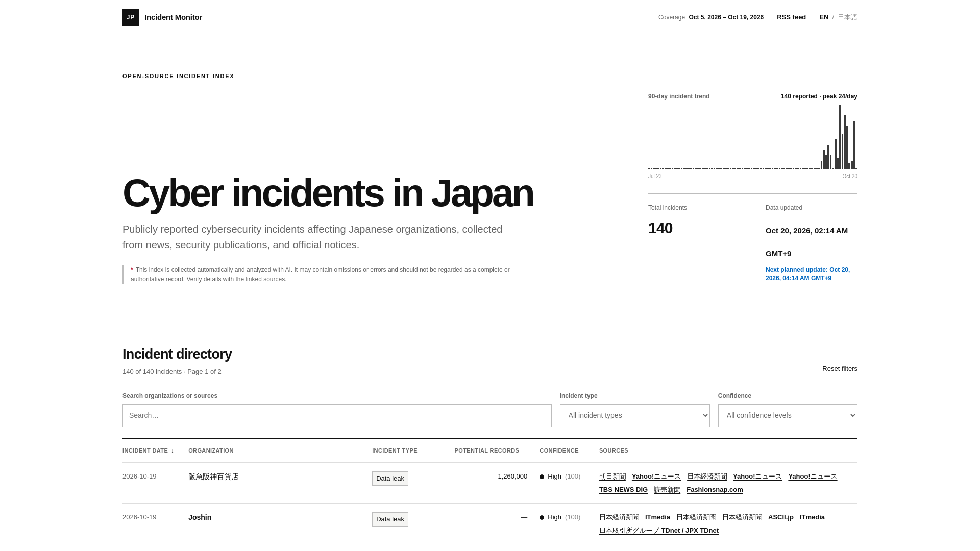Click the 140 reported peak 24/day label
Viewport: 980px width, 551px height.
(x=819, y=96)
